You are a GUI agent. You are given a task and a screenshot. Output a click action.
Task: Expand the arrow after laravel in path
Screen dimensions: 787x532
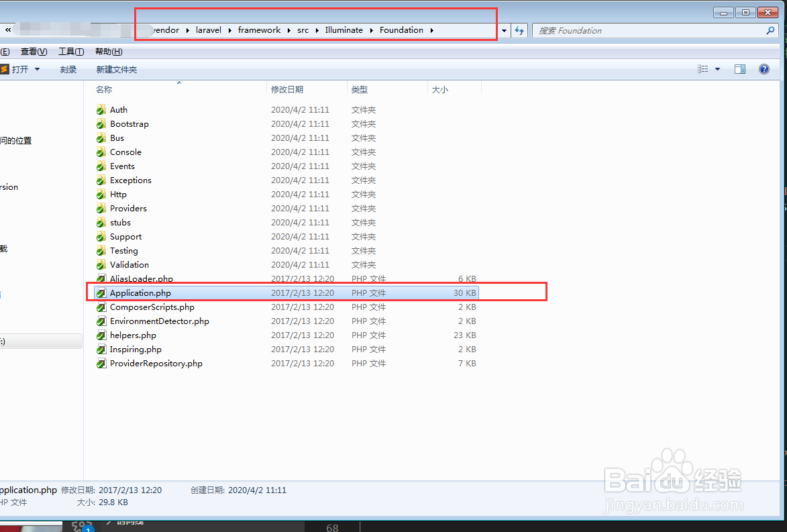click(x=229, y=30)
